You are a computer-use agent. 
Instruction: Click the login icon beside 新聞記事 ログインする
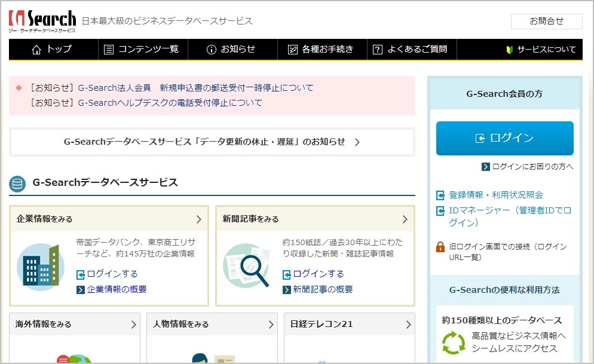click(x=287, y=274)
